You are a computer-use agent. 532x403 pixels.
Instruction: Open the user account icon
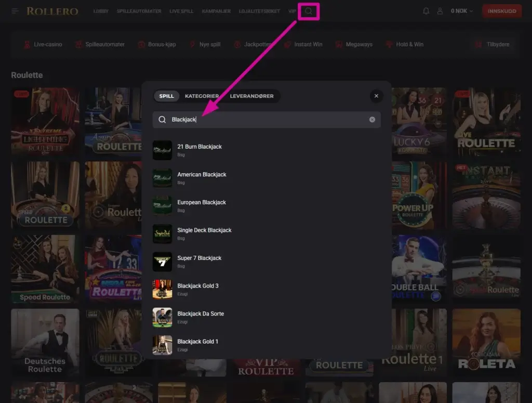(440, 11)
